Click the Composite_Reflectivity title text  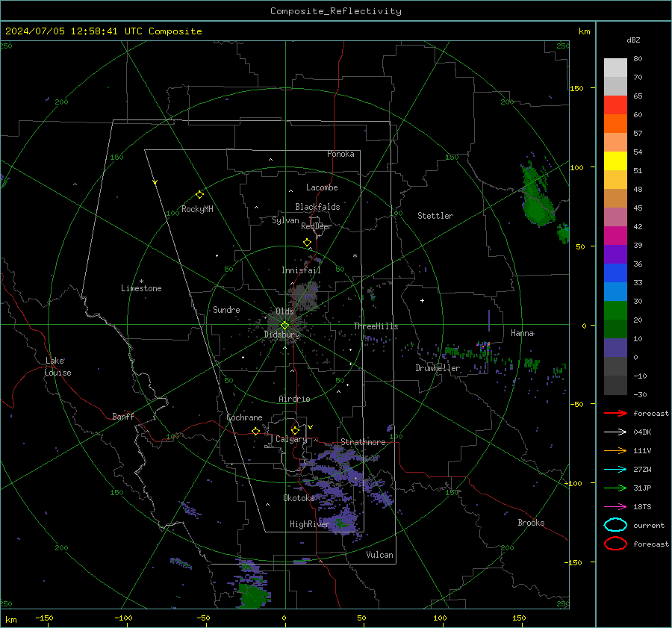pos(335,11)
